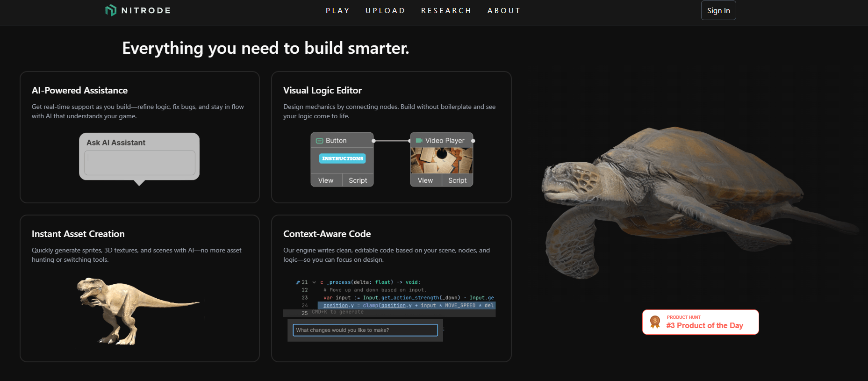
Task: Focus the "What changes would you like" field
Action: pos(365,330)
